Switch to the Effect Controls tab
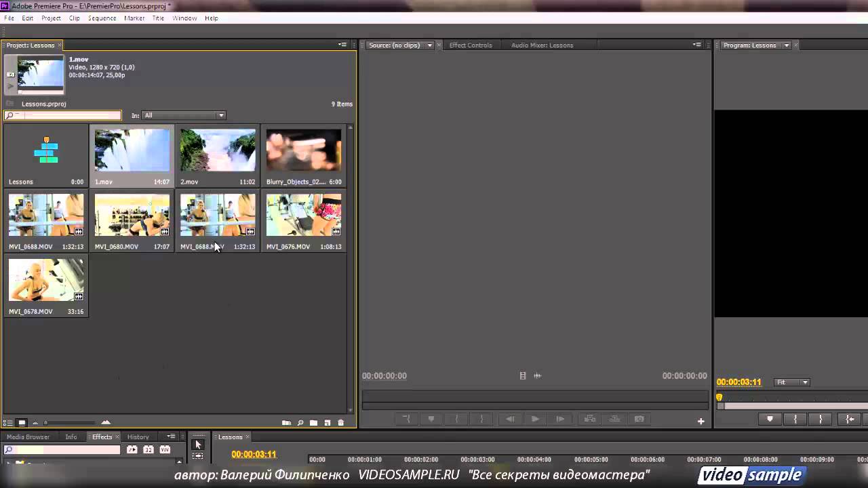 pyautogui.click(x=471, y=45)
